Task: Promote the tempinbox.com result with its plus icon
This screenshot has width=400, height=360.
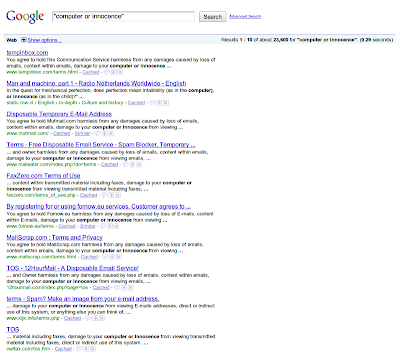Action: pos(113,72)
